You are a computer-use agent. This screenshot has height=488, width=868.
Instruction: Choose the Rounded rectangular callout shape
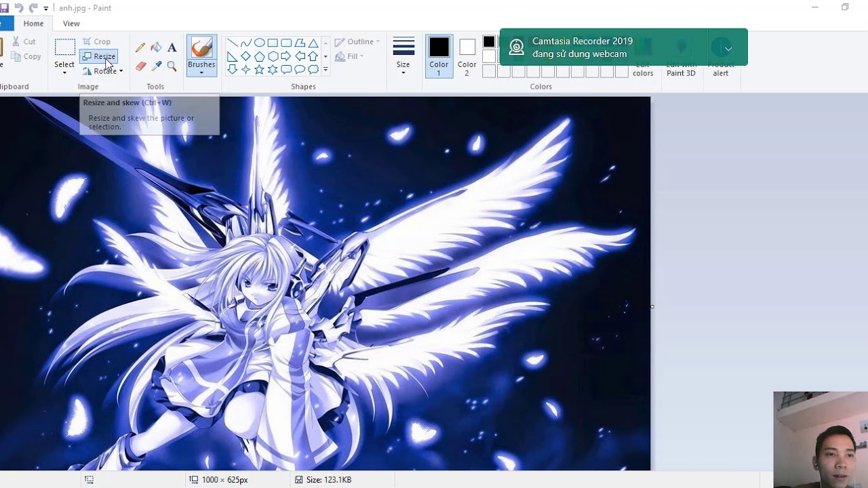286,69
